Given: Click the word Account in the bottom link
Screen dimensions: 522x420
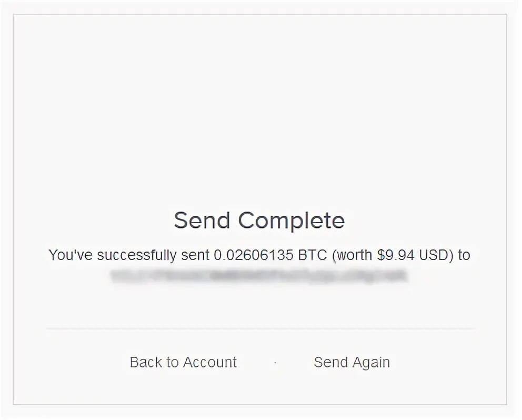Looking at the screenshot, I should coord(210,363).
